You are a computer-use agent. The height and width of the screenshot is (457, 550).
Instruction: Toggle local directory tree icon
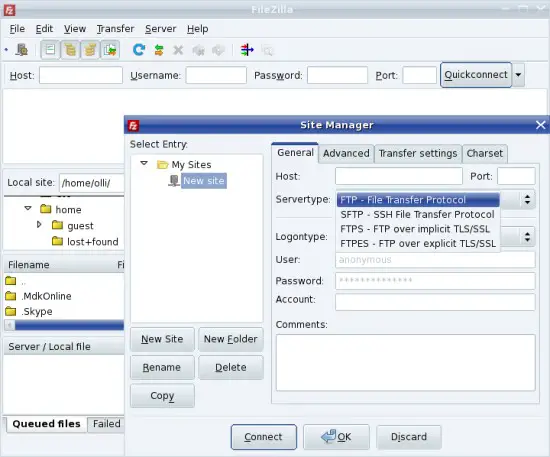(70, 50)
